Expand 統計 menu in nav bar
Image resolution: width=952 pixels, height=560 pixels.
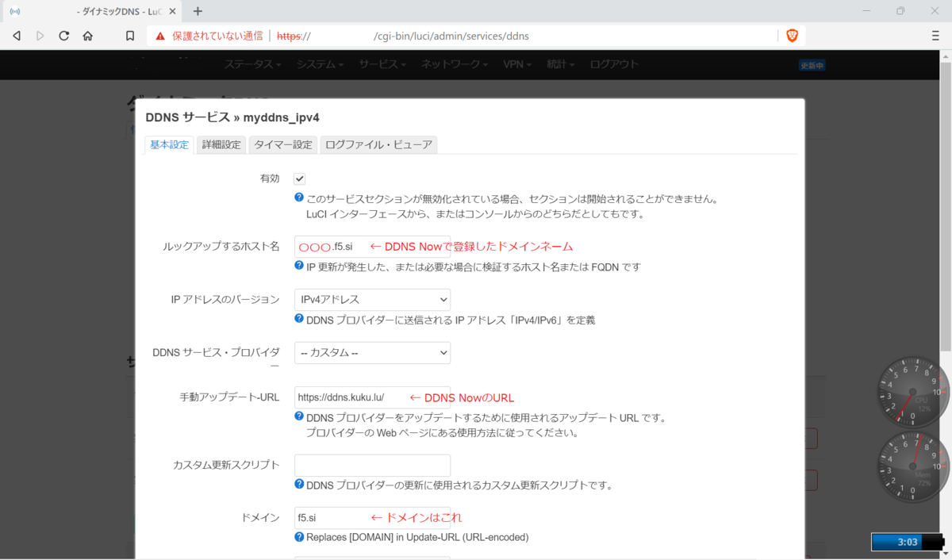pos(561,64)
